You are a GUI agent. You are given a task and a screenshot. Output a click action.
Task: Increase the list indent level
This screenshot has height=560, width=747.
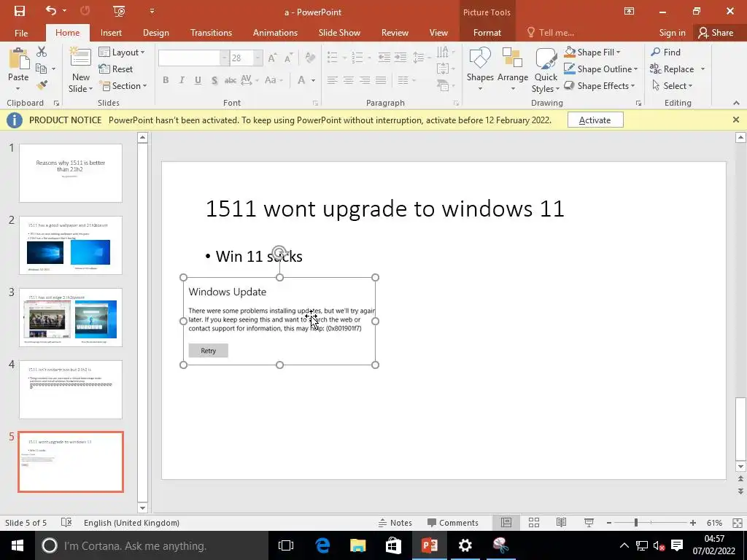400,58
